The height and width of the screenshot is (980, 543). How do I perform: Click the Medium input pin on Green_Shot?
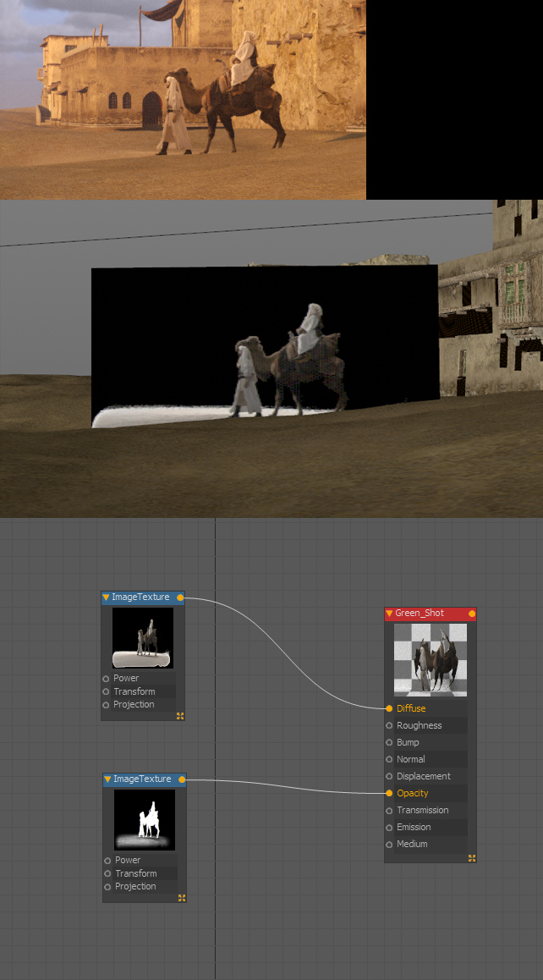point(389,844)
